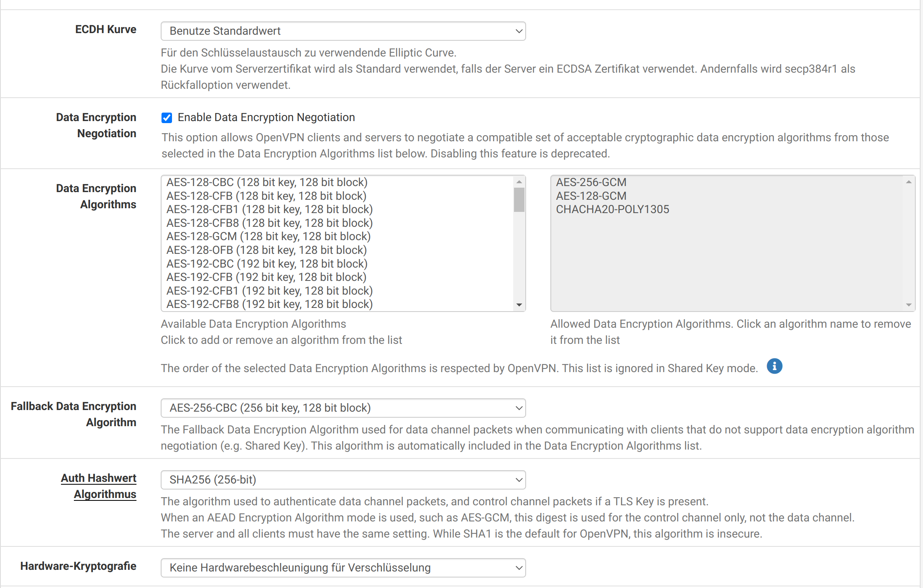Image resolution: width=923 pixels, height=588 pixels.
Task: Remove AES-256-GCM from allowed algorithms
Action: pos(591,182)
